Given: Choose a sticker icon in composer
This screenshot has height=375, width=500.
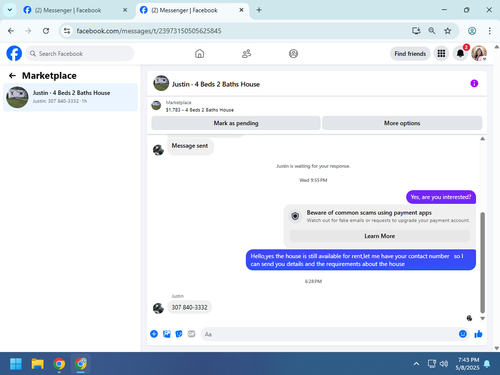Looking at the screenshot, I should 179,334.
